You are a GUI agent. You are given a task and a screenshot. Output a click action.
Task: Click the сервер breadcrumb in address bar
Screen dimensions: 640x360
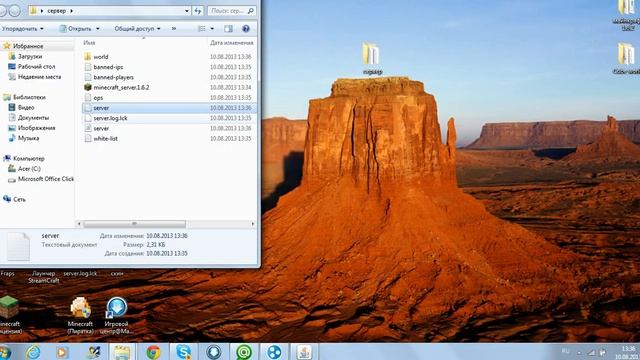click(x=57, y=11)
